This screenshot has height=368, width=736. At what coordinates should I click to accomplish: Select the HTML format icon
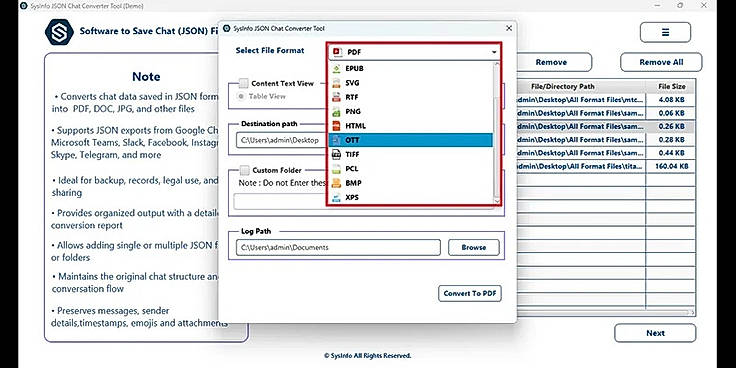(x=336, y=126)
